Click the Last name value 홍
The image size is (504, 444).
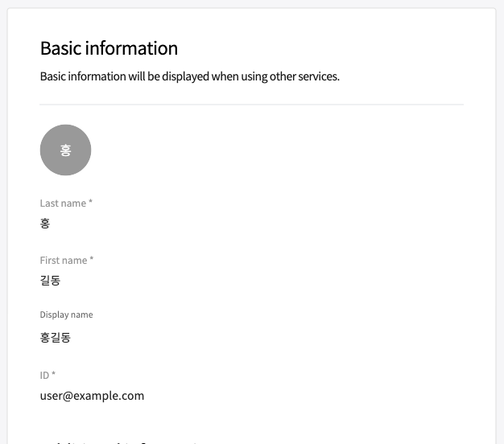pos(45,224)
